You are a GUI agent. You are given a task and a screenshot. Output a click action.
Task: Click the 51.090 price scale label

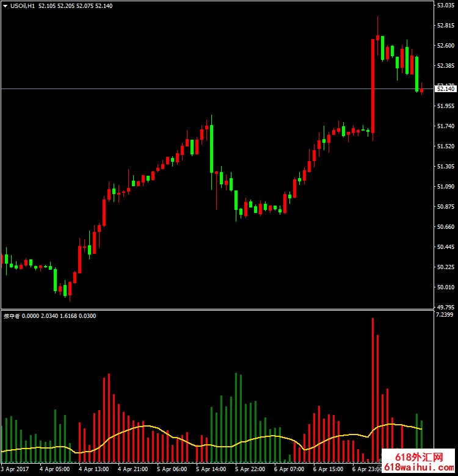[445, 187]
